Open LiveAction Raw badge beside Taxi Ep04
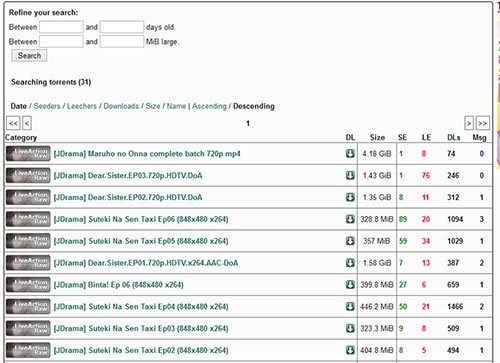500x363 pixels. click(28, 306)
